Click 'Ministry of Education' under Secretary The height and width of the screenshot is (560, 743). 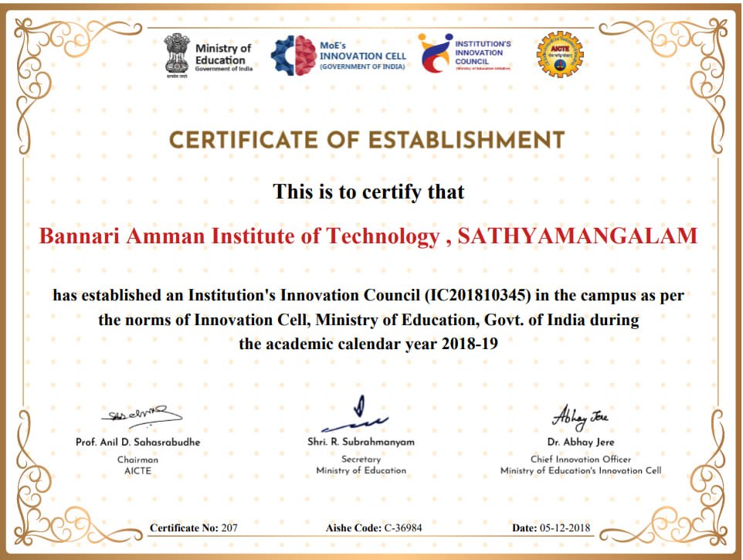click(x=361, y=470)
